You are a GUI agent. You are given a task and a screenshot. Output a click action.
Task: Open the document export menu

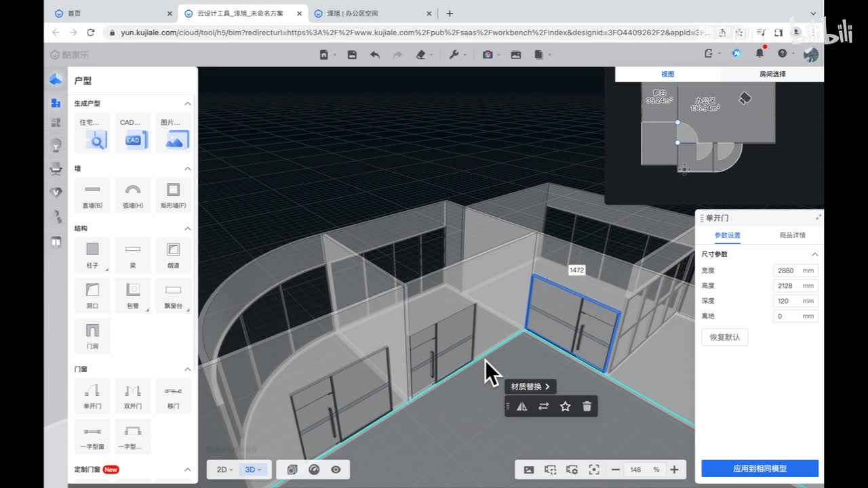(x=539, y=55)
